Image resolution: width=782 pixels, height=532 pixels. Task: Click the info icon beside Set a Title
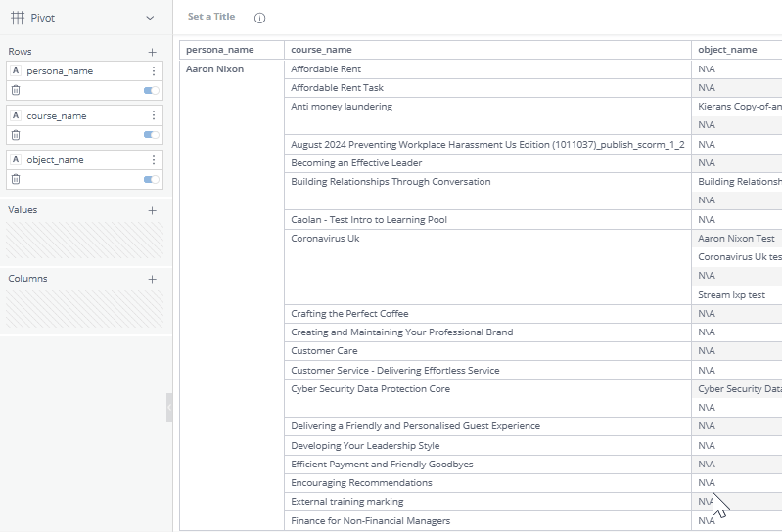coord(259,18)
